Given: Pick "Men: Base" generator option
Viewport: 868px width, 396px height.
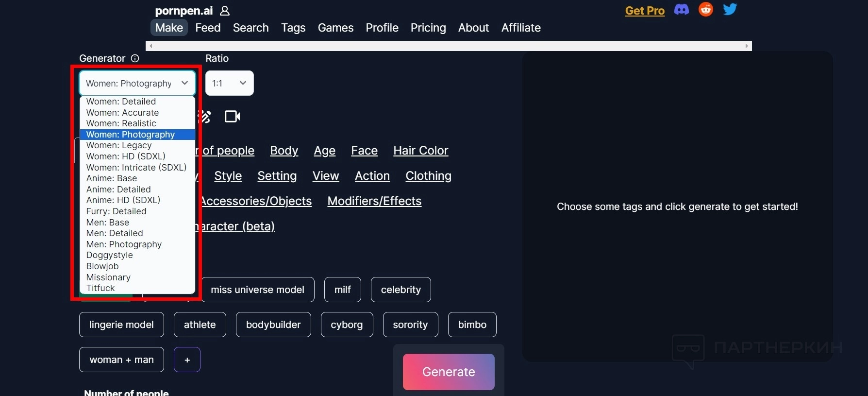Looking at the screenshot, I should click(x=137, y=223).
